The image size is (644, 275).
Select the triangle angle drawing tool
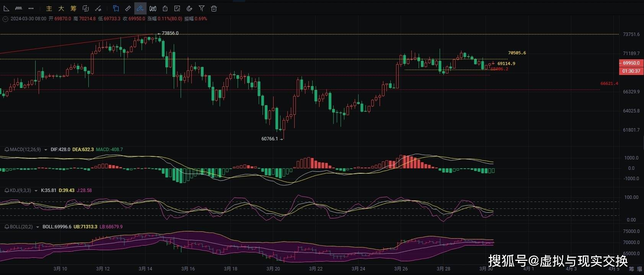6,8
